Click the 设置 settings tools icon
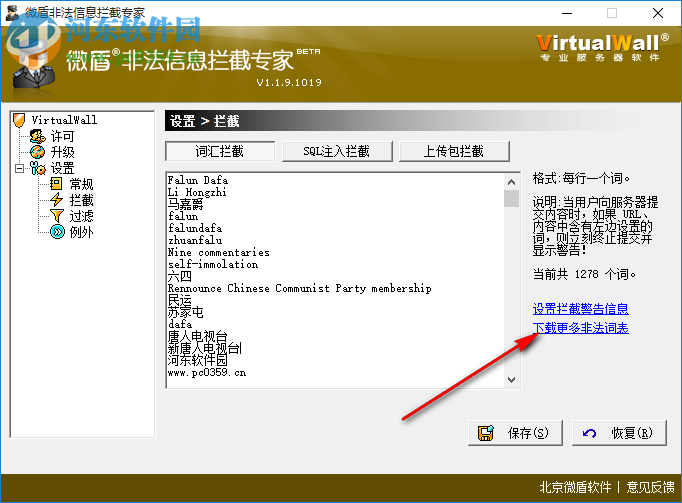The image size is (682, 503). pyautogui.click(x=38, y=168)
